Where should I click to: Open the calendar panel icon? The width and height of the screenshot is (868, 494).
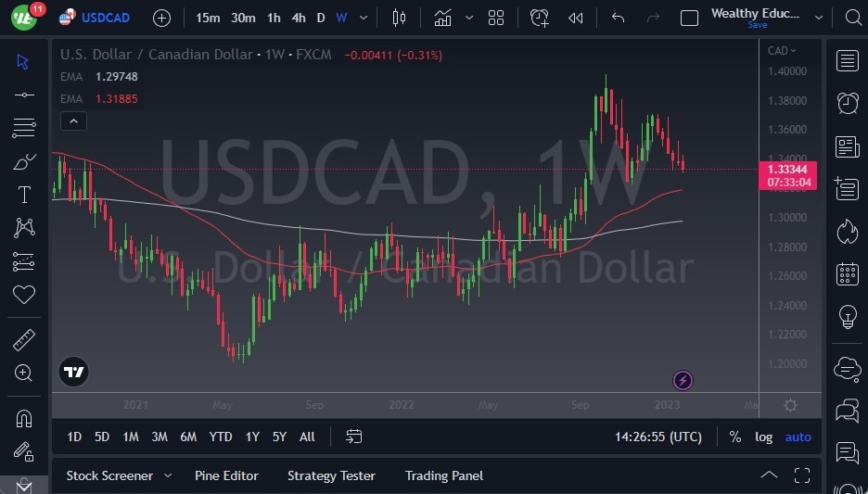847,274
